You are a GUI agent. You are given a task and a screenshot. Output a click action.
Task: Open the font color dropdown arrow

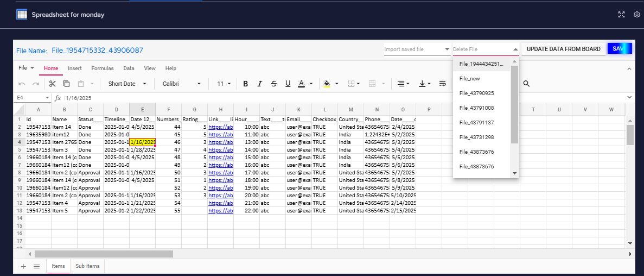coord(311,84)
